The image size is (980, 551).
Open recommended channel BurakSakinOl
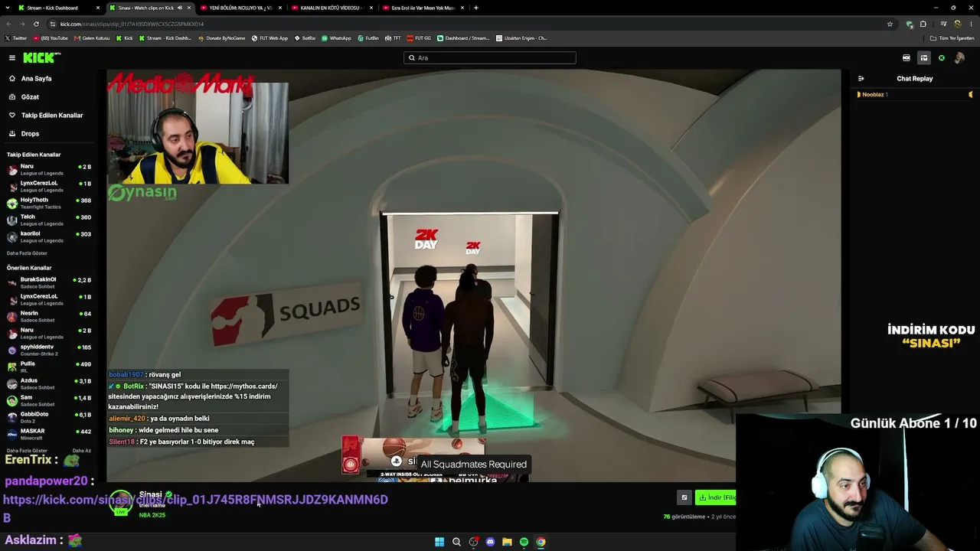tap(48, 282)
